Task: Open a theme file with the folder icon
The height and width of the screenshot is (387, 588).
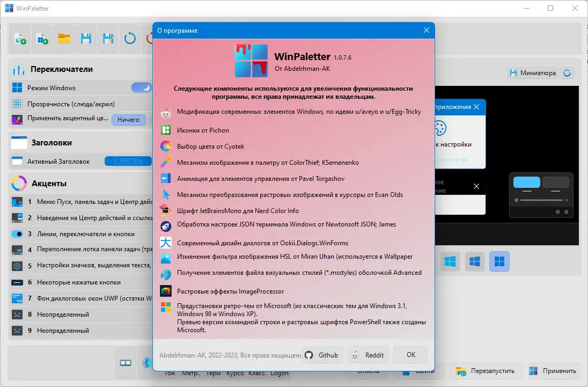Action: click(x=64, y=38)
